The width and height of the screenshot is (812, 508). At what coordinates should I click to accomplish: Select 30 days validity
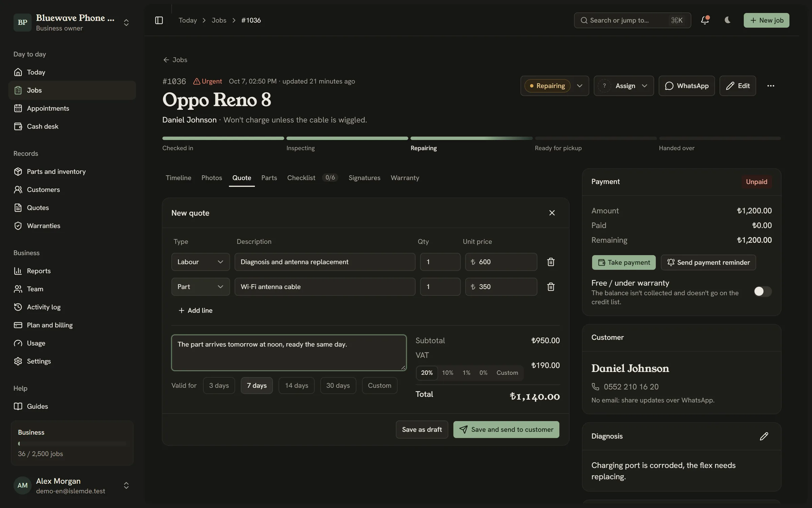(x=338, y=385)
